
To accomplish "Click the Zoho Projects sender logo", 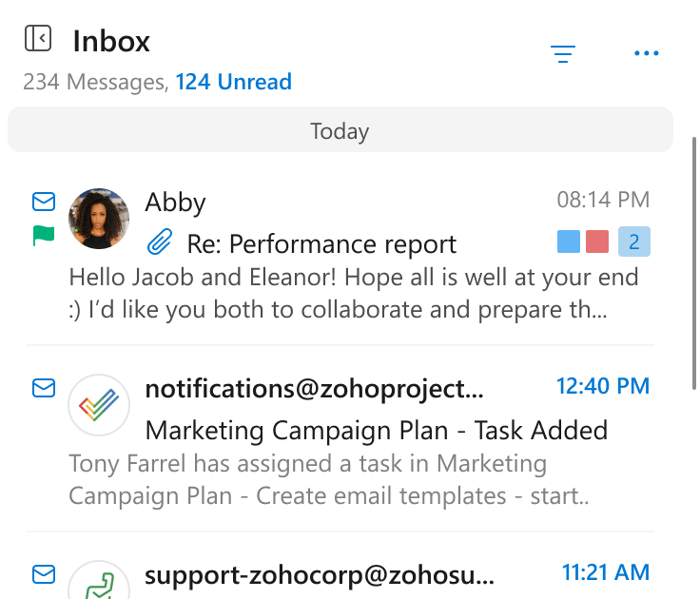I will tap(99, 405).
